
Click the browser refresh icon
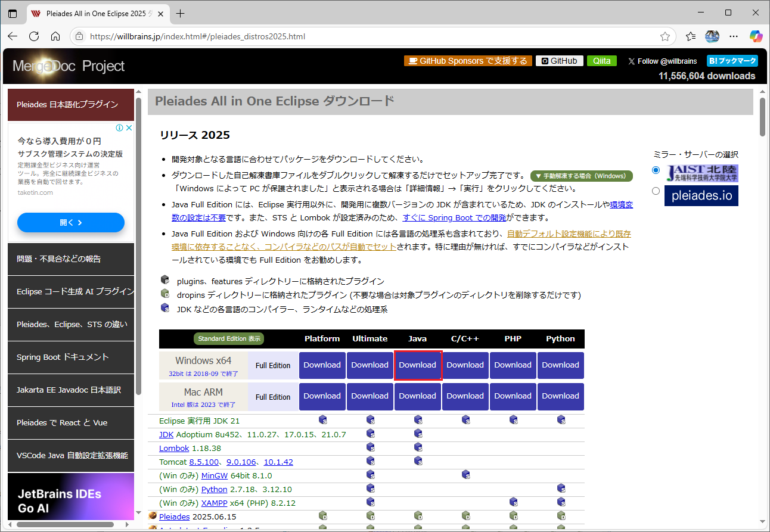34,36
